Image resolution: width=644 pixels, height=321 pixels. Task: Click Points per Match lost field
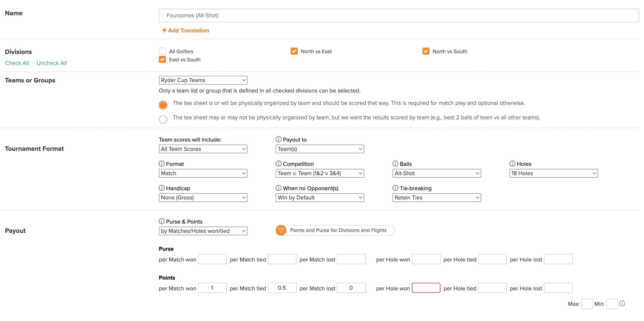coord(351,288)
